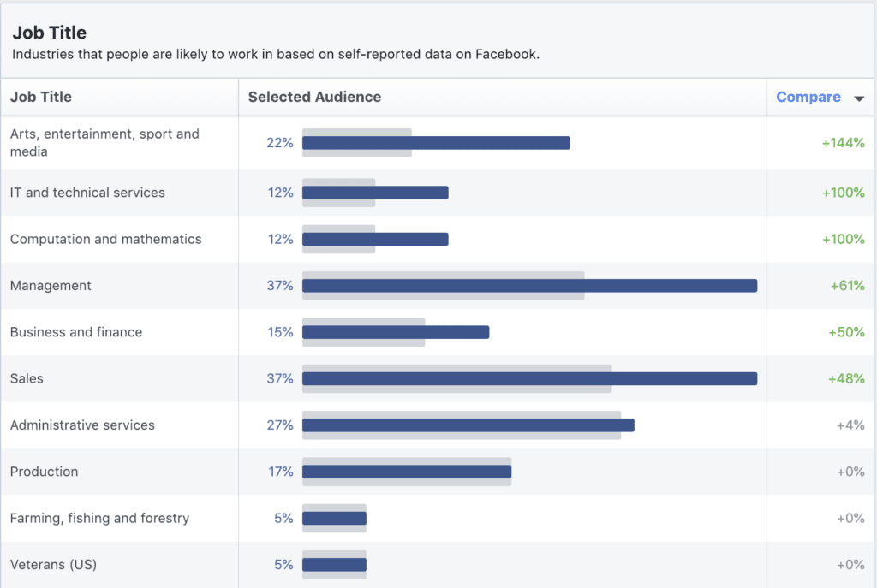The width and height of the screenshot is (877, 588).
Task: Expand sorting options via the chevron icon
Action: coord(859,97)
